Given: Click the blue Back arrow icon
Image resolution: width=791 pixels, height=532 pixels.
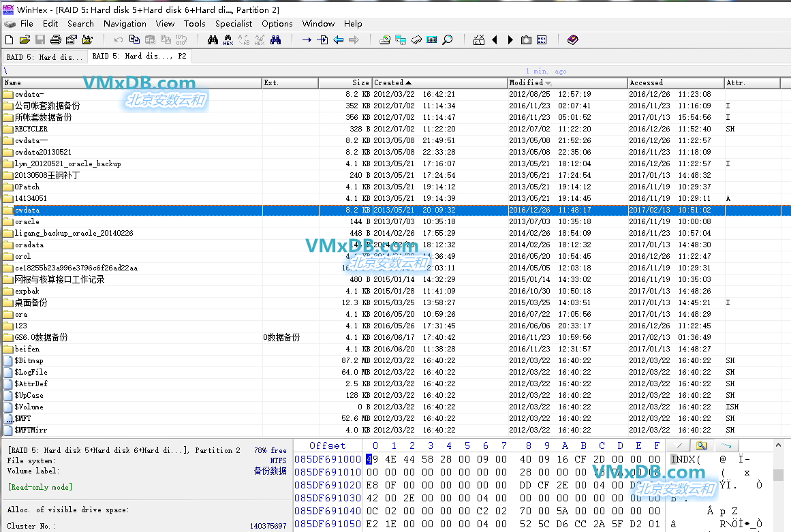Looking at the screenshot, I should 339,40.
